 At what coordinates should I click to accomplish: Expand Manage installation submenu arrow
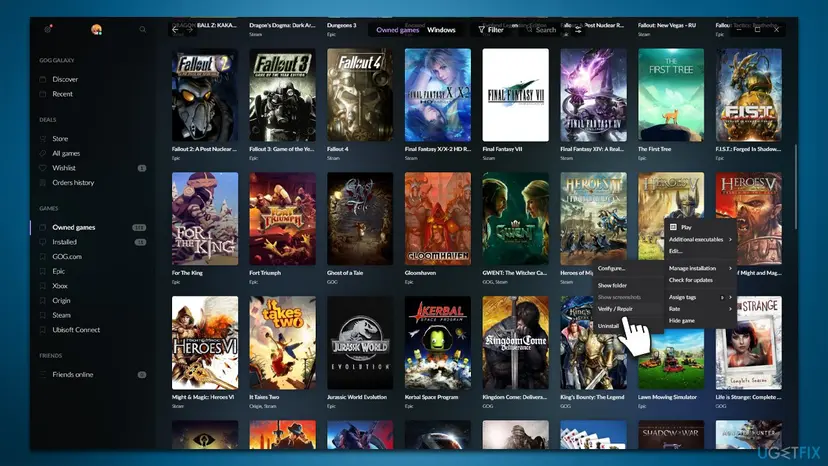[730, 268]
